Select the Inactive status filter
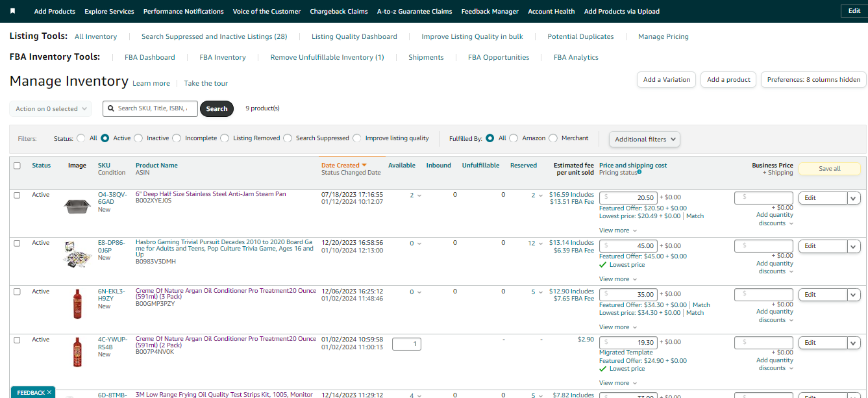Viewport: 868px width, 398px height. [138, 138]
